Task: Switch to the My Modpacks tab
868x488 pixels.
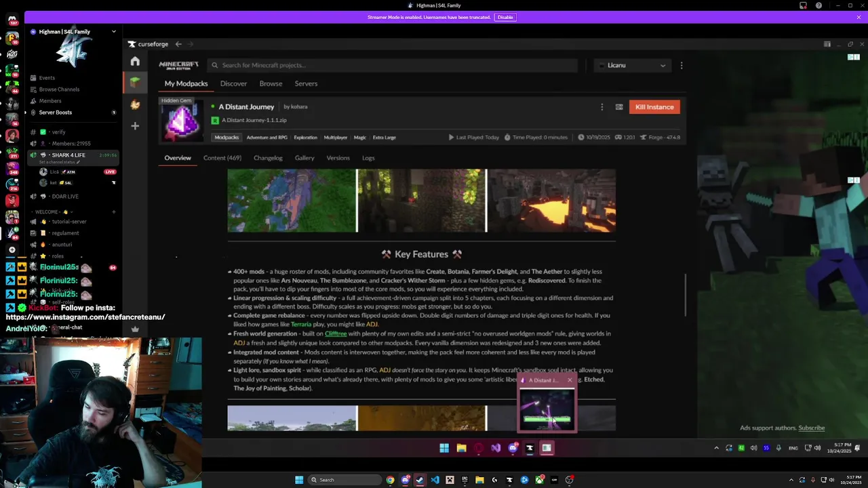Action: [186, 83]
